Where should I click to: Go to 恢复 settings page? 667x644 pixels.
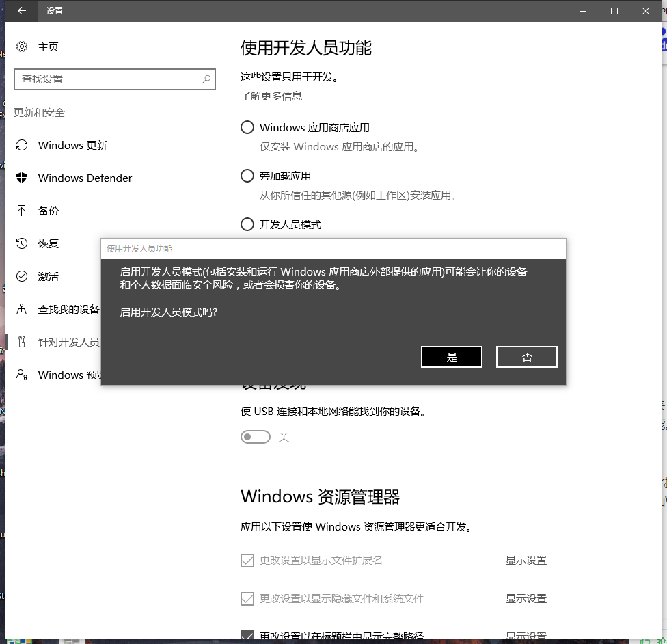coord(48,243)
